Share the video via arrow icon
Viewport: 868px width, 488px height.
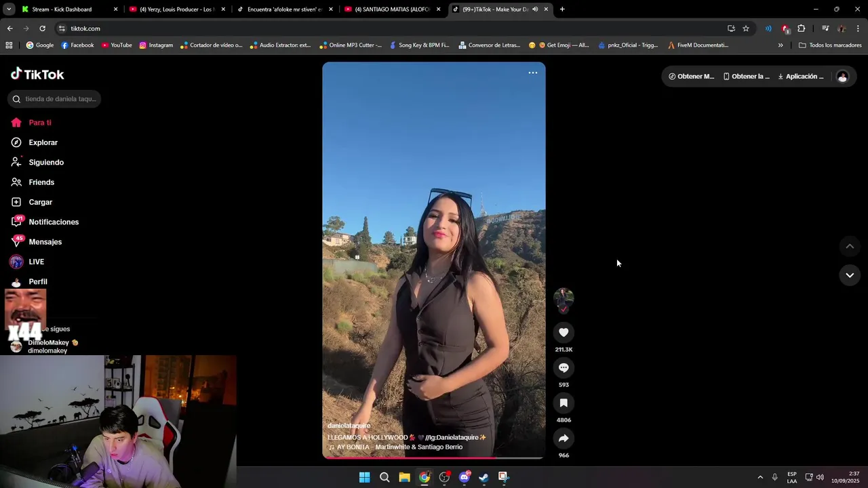point(564,438)
